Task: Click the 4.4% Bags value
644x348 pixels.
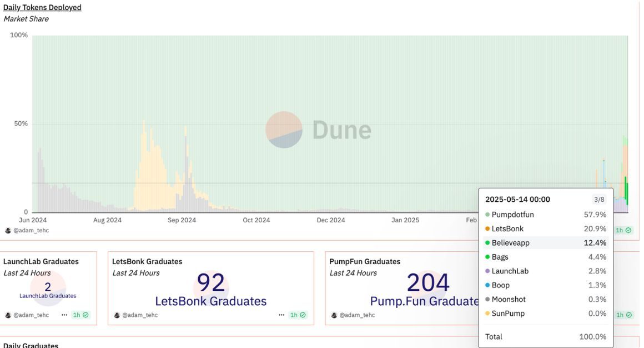Action: click(597, 257)
